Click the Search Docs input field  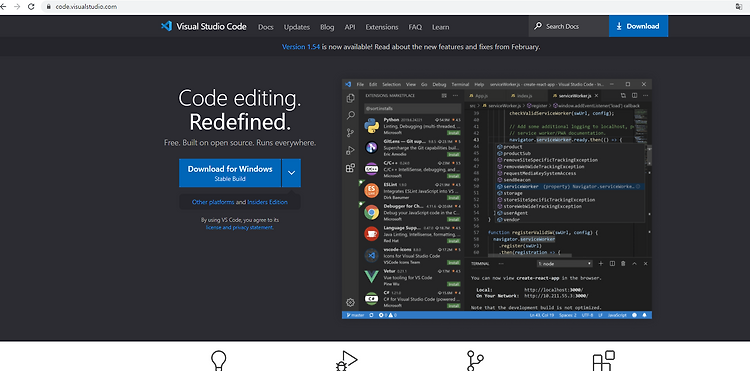569,26
